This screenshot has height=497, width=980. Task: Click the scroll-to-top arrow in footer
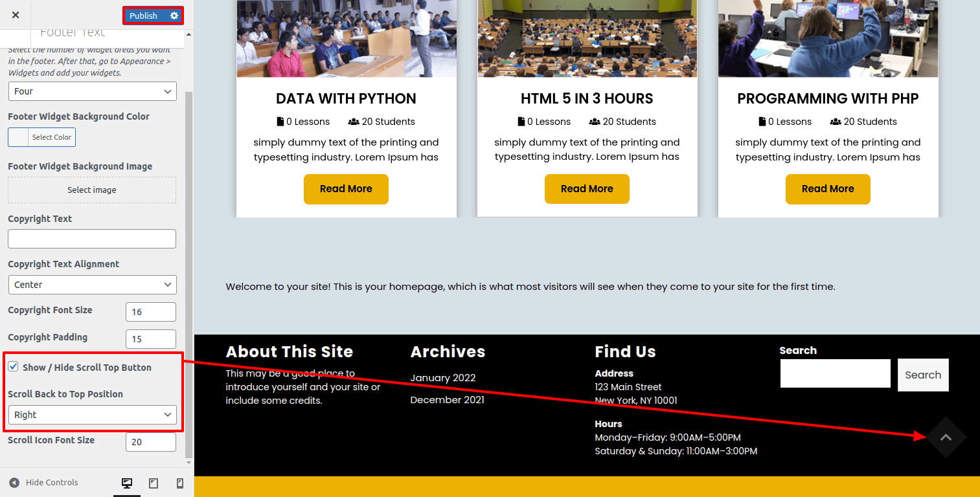(x=946, y=437)
